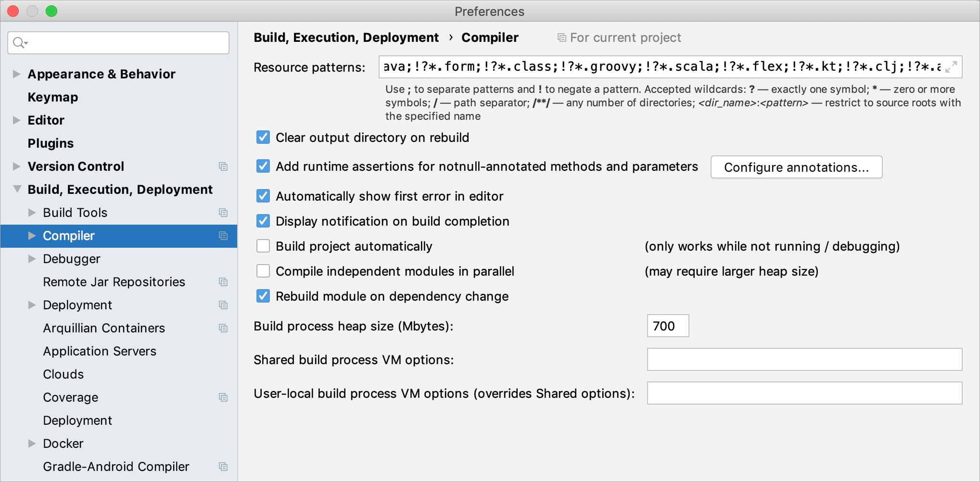Click project-level icon beside Compiler row

[223, 236]
